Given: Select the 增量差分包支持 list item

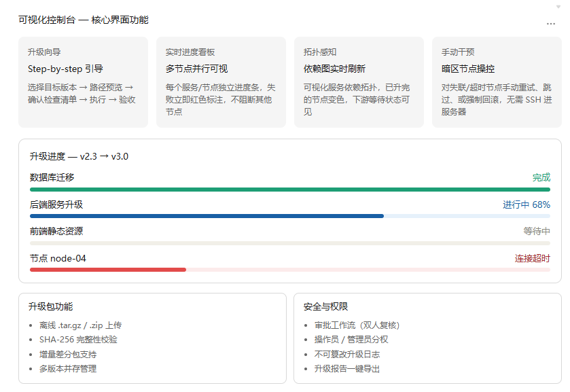Looking at the screenshot, I should pyautogui.click(x=68, y=354).
